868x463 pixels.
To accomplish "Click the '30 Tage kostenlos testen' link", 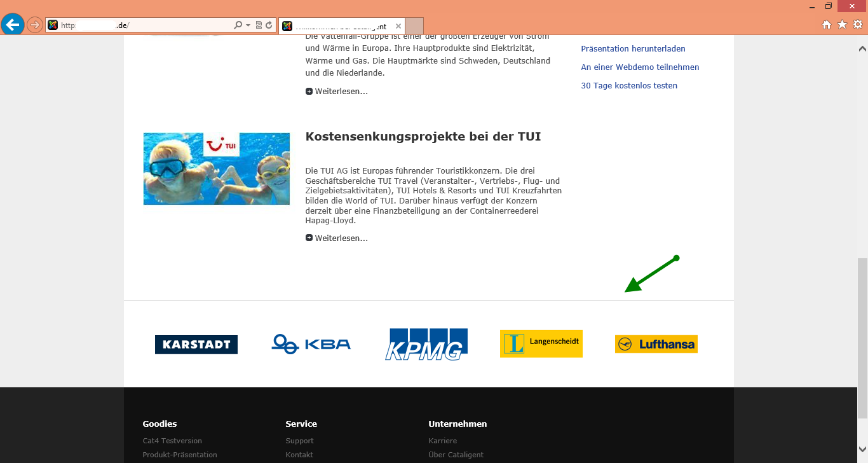I will (x=629, y=86).
